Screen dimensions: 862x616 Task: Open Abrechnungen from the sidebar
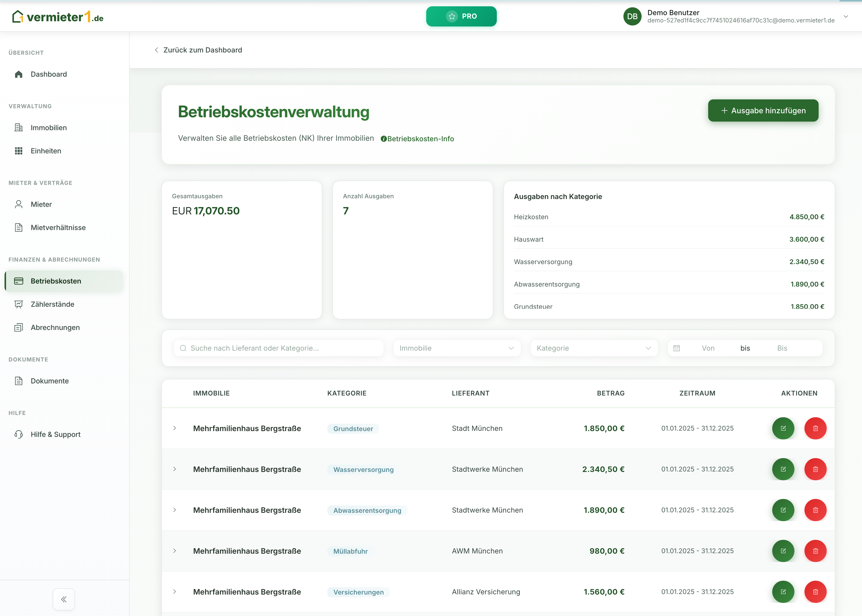pos(55,327)
